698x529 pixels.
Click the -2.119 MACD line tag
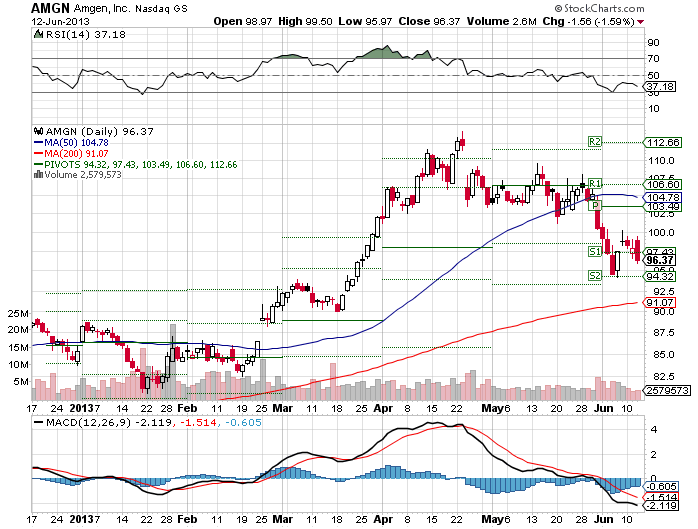(x=661, y=506)
